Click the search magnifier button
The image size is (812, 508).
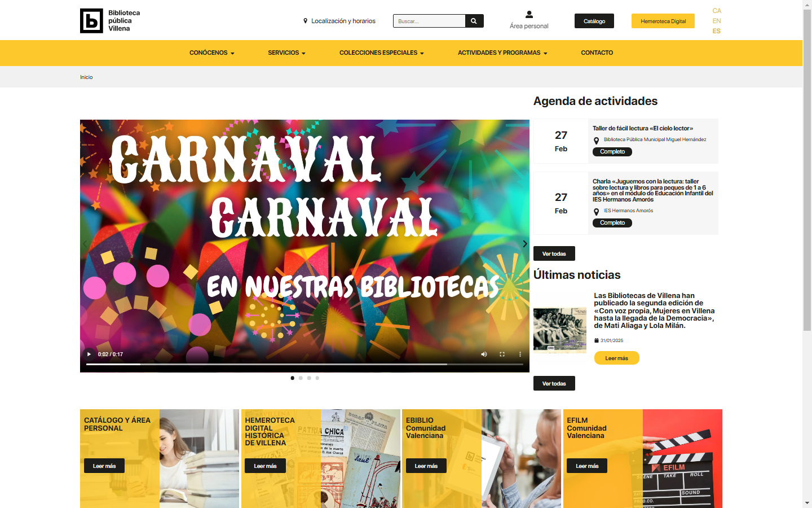coord(474,21)
